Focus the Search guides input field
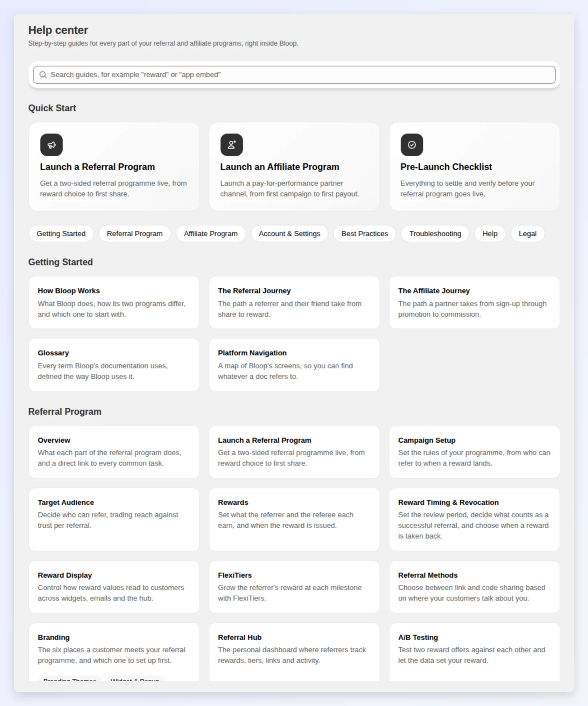This screenshot has width=588, height=706. pos(294,75)
